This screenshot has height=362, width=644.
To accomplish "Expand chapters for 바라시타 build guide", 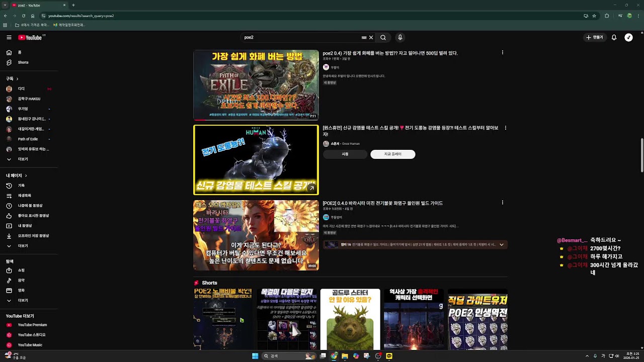I will pos(501,245).
